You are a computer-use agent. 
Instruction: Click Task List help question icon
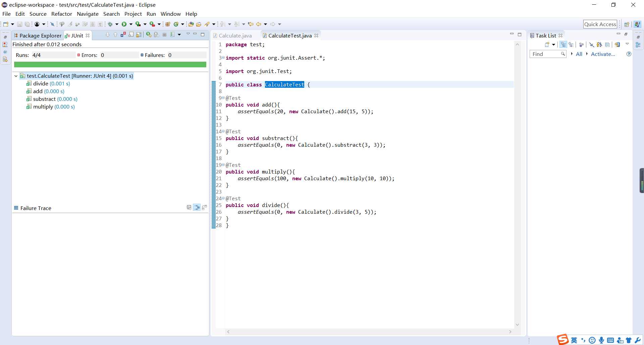tap(629, 54)
